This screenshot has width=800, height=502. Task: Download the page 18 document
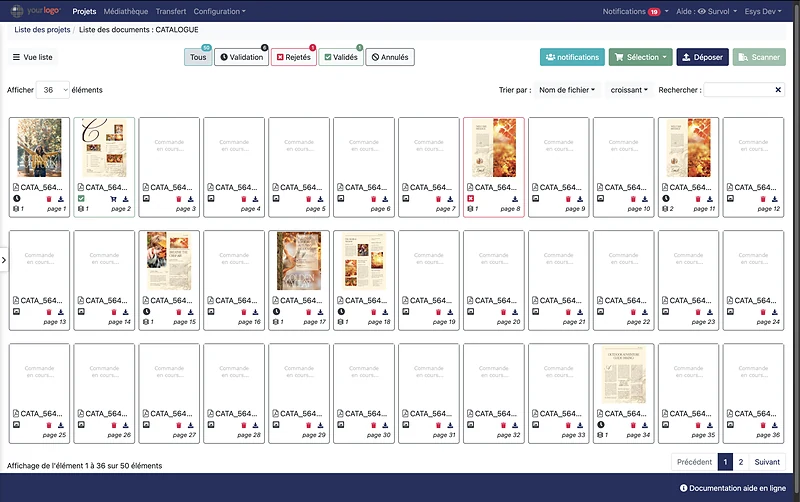(x=385, y=312)
